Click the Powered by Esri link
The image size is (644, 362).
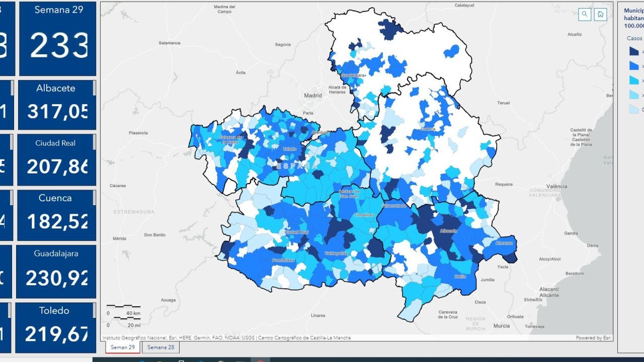593,338
